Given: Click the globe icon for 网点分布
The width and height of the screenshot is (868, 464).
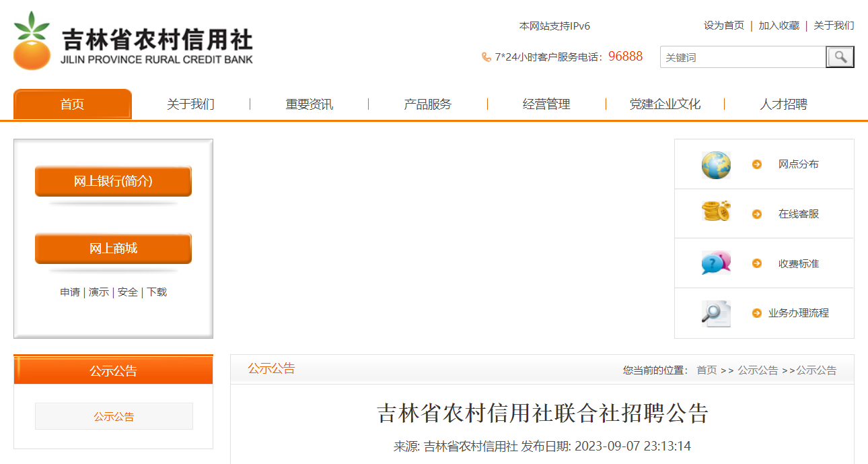Looking at the screenshot, I should coord(716,165).
